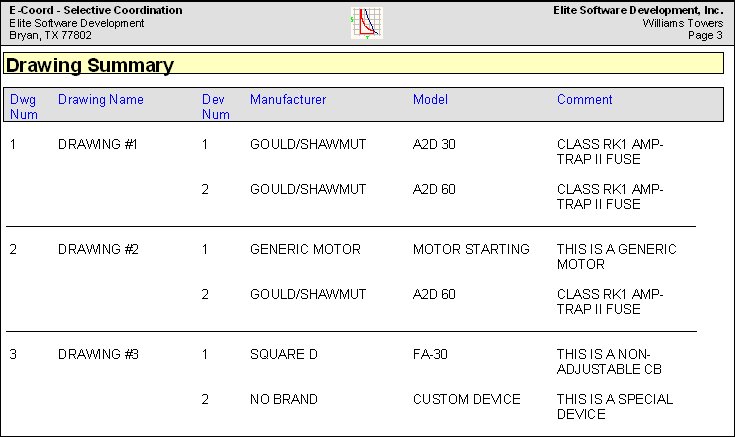735x437 pixels.
Task: Select the DRAWING #2 name entry
Action: point(98,249)
